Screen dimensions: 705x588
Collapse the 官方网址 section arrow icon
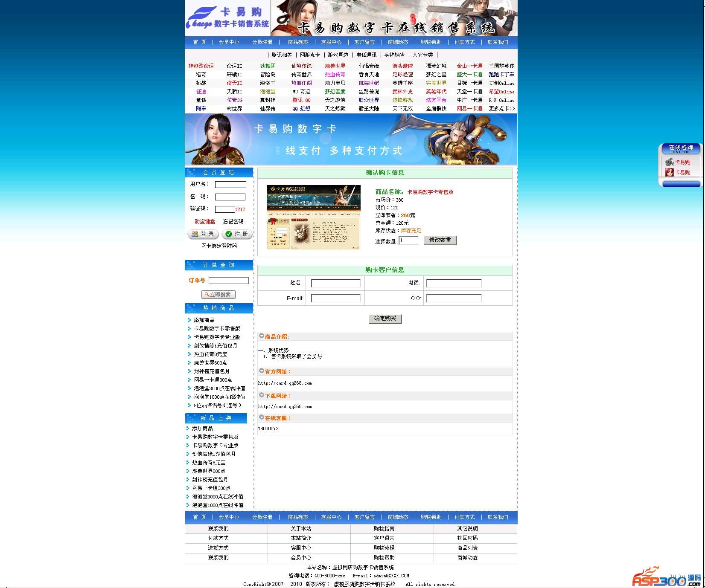pos(262,371)
